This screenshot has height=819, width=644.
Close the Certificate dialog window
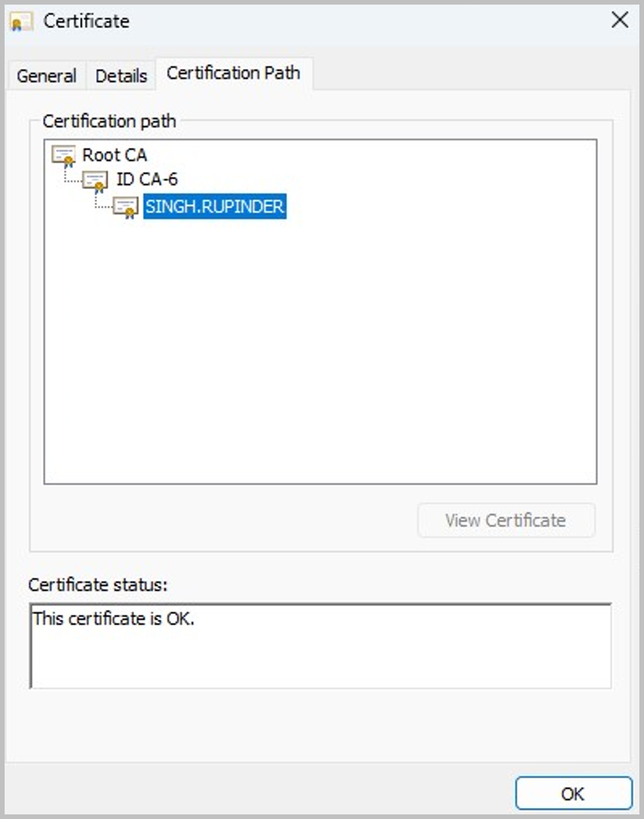pos(620,21)
